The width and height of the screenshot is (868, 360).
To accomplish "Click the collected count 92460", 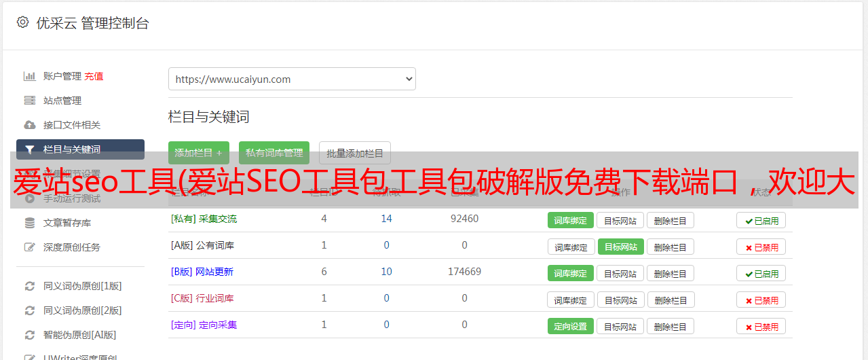I will pos(464,219).
